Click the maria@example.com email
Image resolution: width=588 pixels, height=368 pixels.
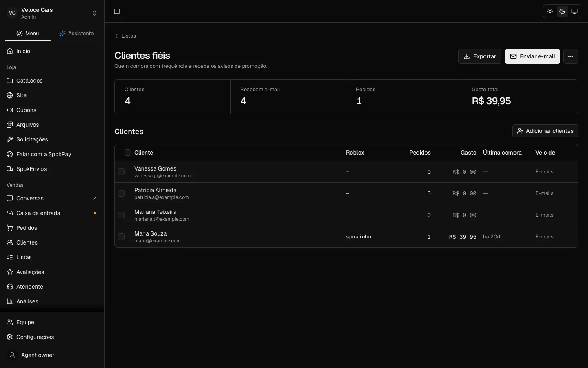pos(158,241)
